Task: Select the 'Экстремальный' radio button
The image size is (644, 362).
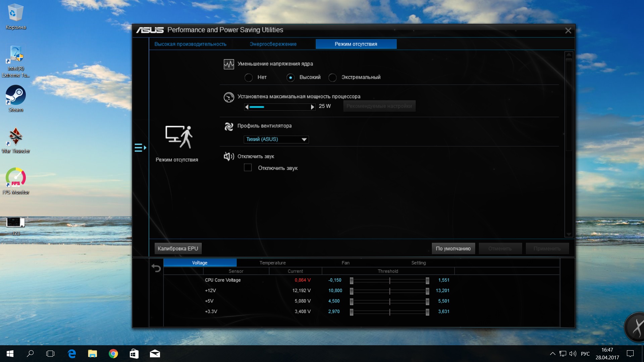Action: (332, 78)
